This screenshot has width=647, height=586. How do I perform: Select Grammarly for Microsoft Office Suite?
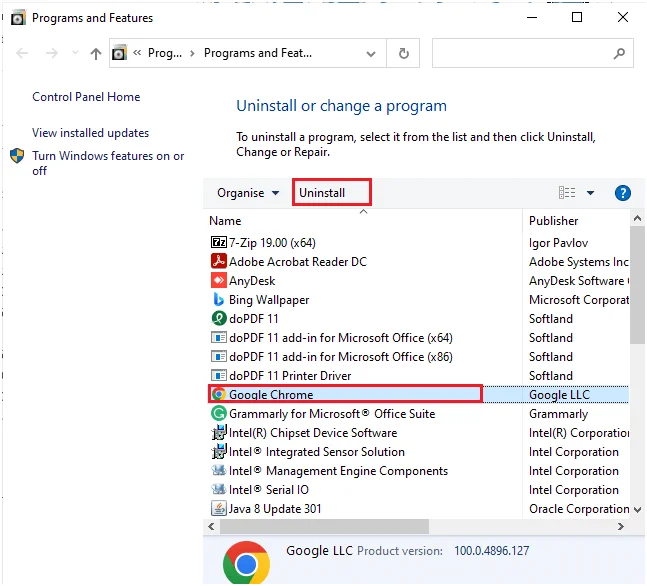click(x=332, y=414)
